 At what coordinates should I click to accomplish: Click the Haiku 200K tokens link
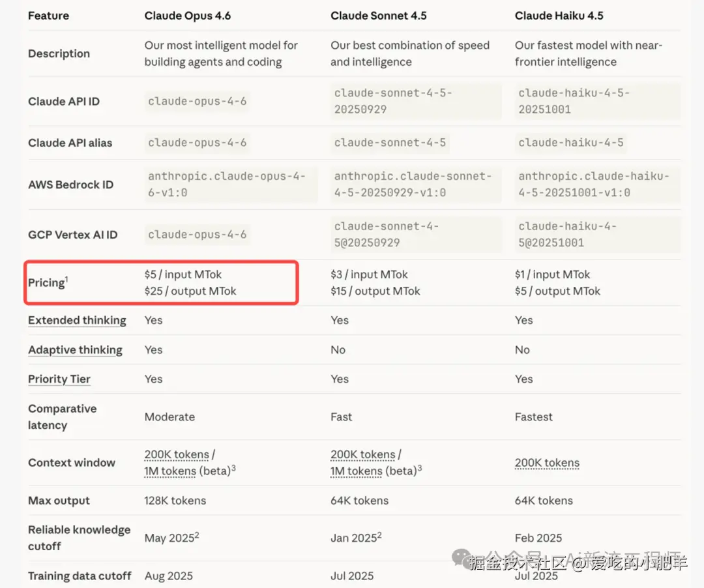tap(547, 462)
